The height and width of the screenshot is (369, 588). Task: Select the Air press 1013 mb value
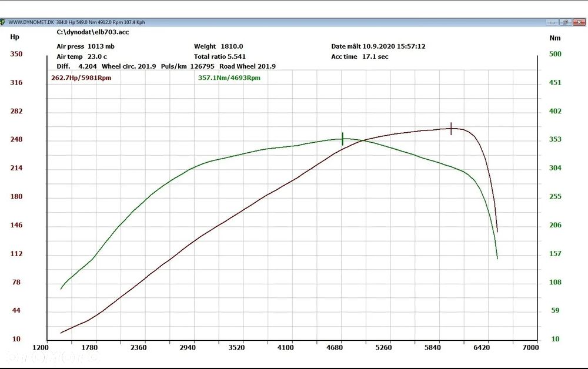tap(85, 46)
